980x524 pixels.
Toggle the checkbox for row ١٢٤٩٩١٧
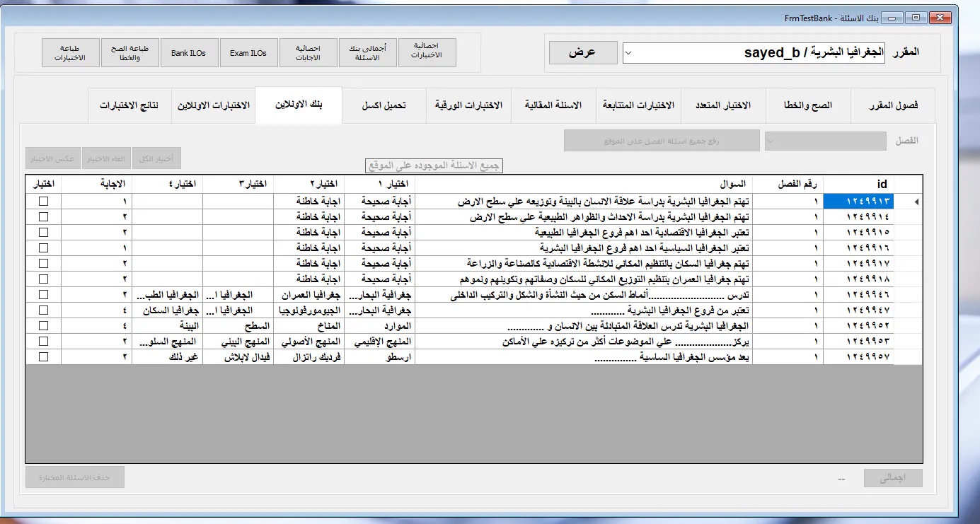(44, 264)
